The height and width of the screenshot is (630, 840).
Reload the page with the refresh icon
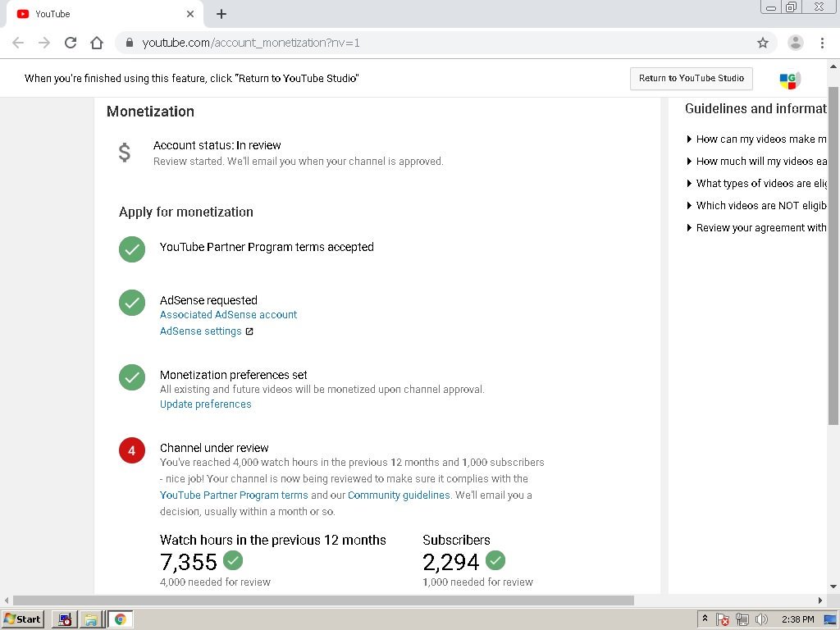coord(71,43)
